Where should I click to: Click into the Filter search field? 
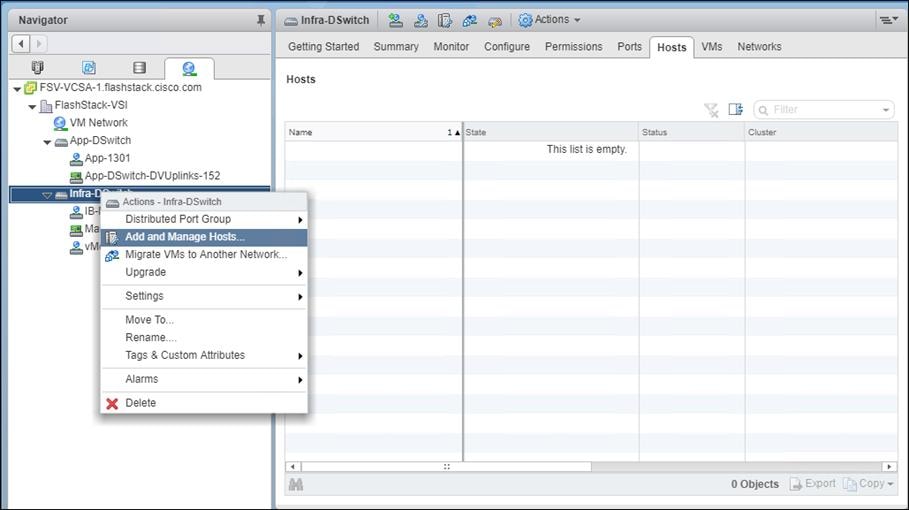(x=826, y=110)
